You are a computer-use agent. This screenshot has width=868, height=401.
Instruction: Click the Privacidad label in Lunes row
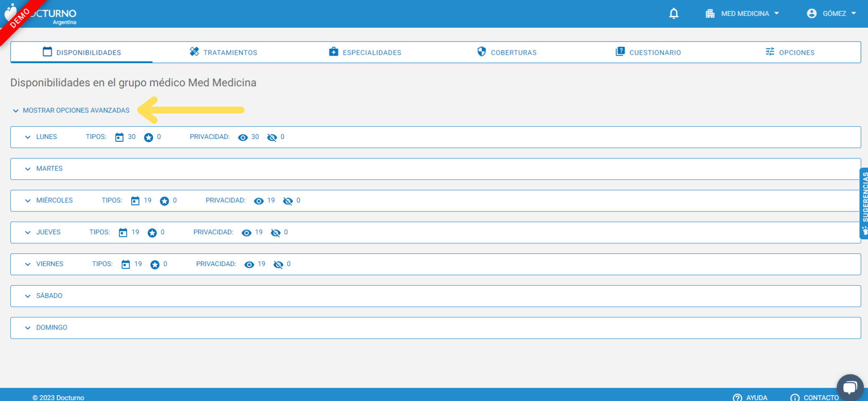[x=210, y=137]
